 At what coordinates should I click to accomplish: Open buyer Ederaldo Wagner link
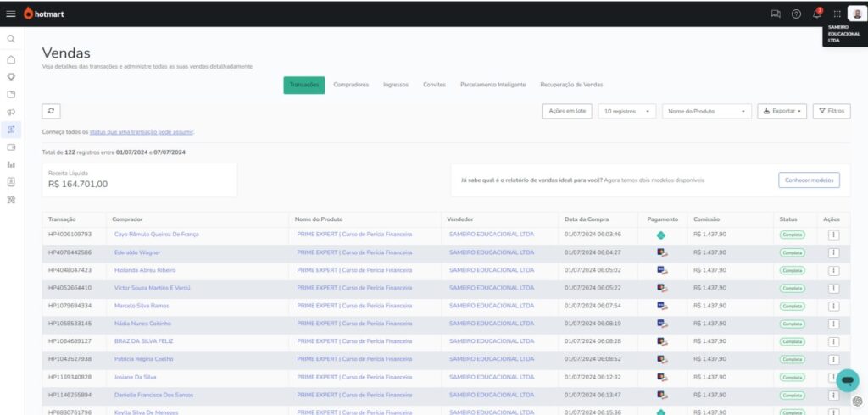tap(137, 252)
